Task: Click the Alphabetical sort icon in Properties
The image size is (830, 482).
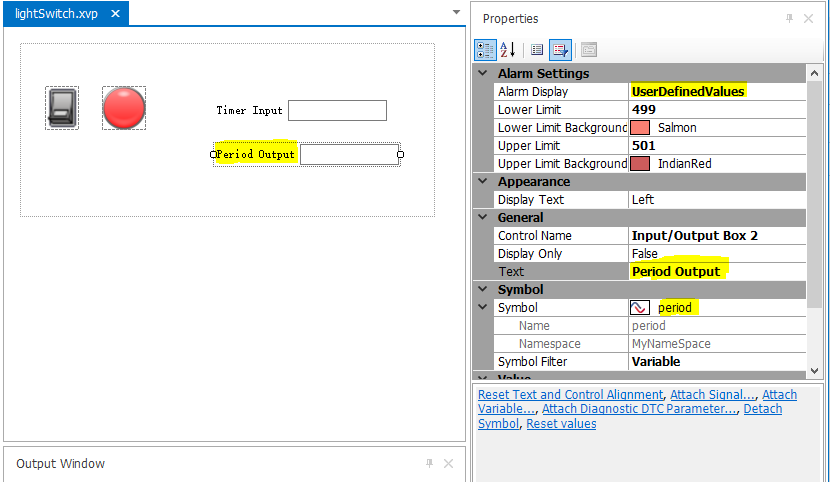Action: pyautogui.click(x=508, y=50)
